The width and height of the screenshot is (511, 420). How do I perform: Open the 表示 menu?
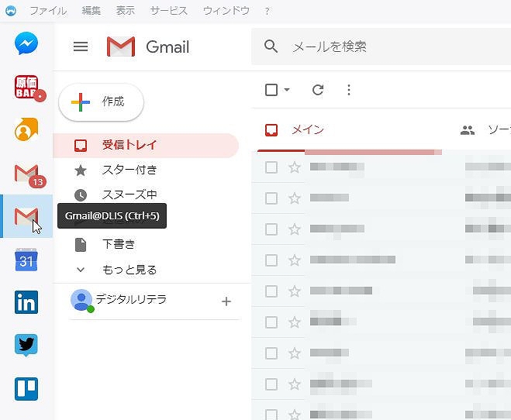tap(126, 11)
